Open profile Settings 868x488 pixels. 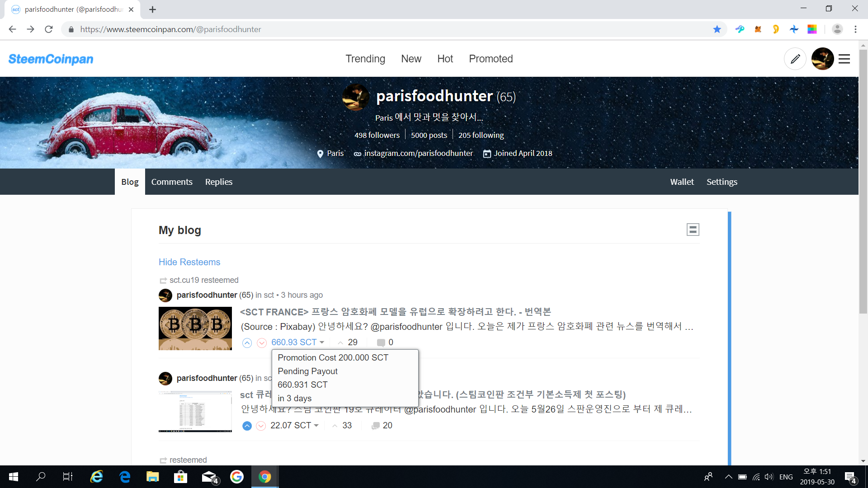(x=722, y=182)
